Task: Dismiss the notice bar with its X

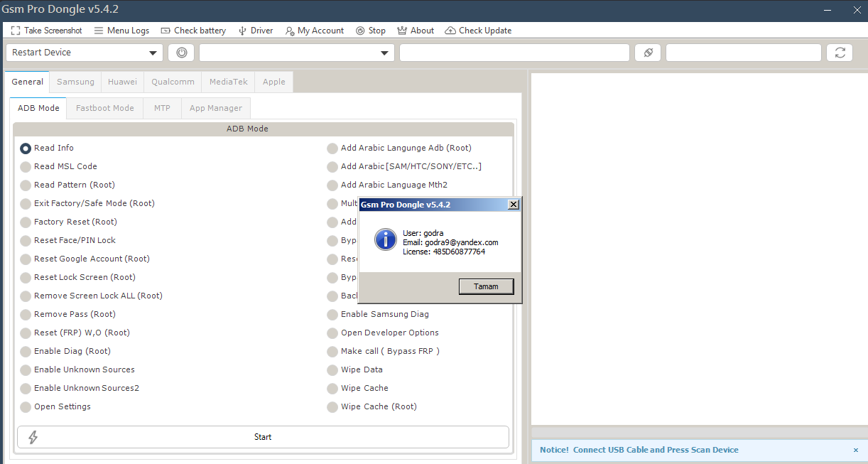Action: click(x=856, y=450)
